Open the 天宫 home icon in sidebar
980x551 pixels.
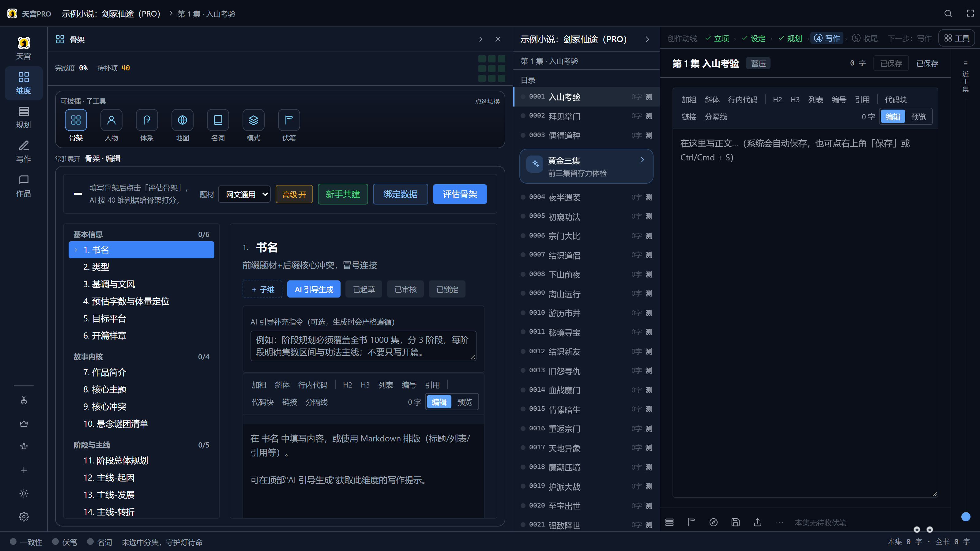[x=24, y=48]
